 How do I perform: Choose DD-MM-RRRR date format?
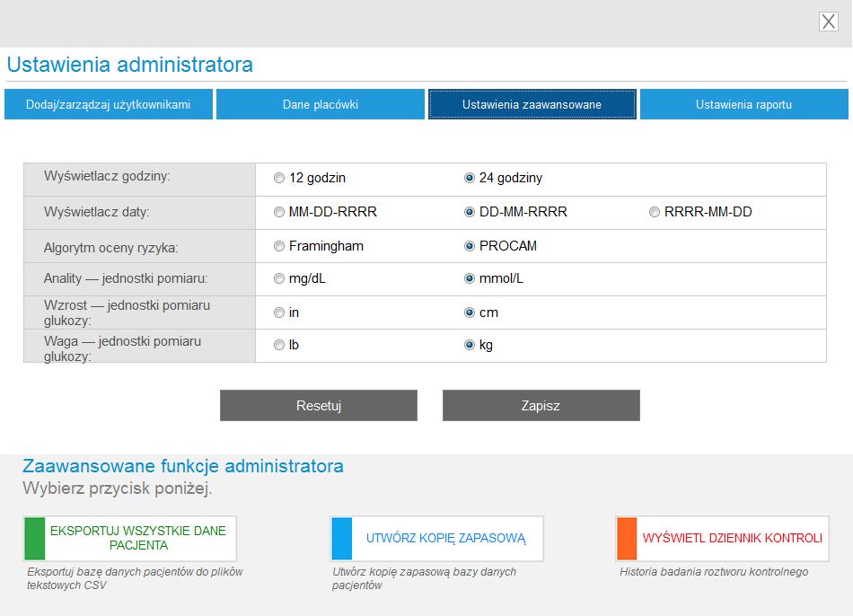[470, 212]
